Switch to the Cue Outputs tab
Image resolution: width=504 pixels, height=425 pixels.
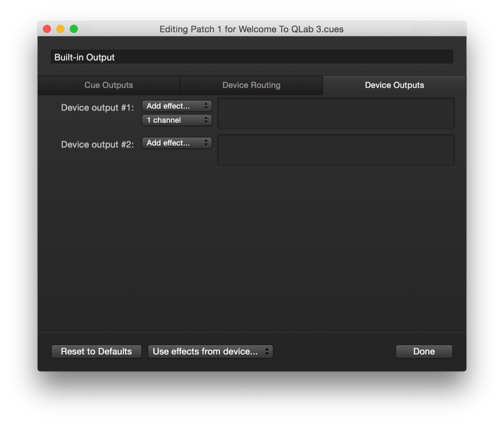coord(109,85)
